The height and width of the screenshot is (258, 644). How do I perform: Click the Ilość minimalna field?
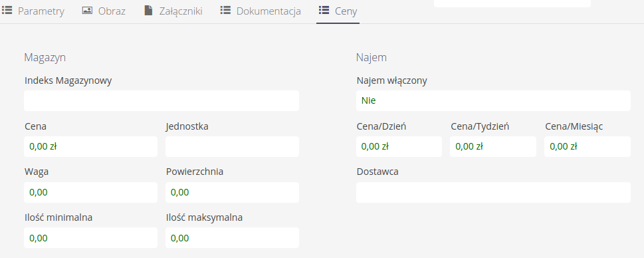(x=91, y=238)
